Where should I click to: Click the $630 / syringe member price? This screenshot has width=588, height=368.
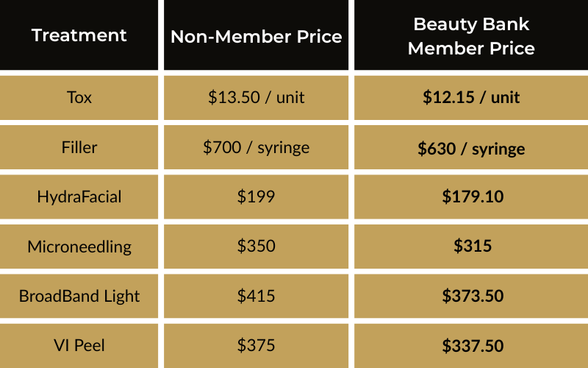[x=471, y=149]
